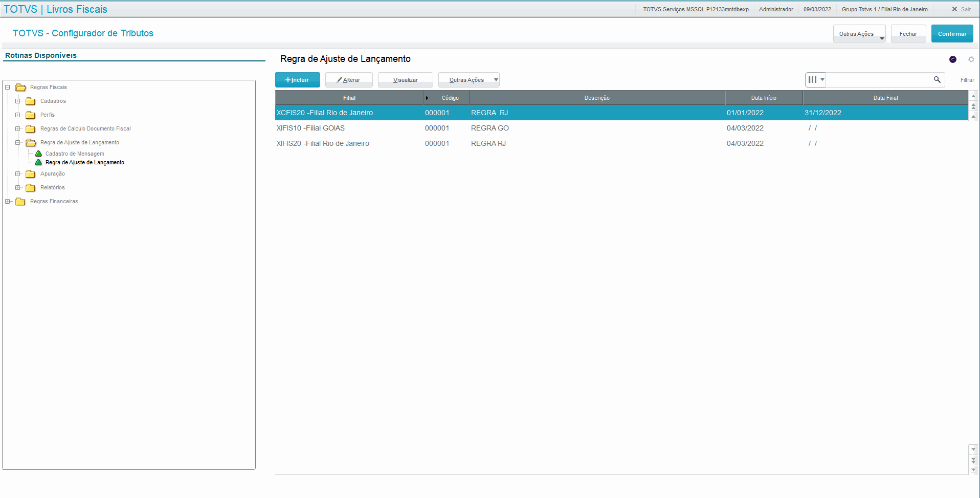This screenshot has height=498, width=980.
Task: Click the small arrow marker in the Código header
Action: (x=427, y=98)
